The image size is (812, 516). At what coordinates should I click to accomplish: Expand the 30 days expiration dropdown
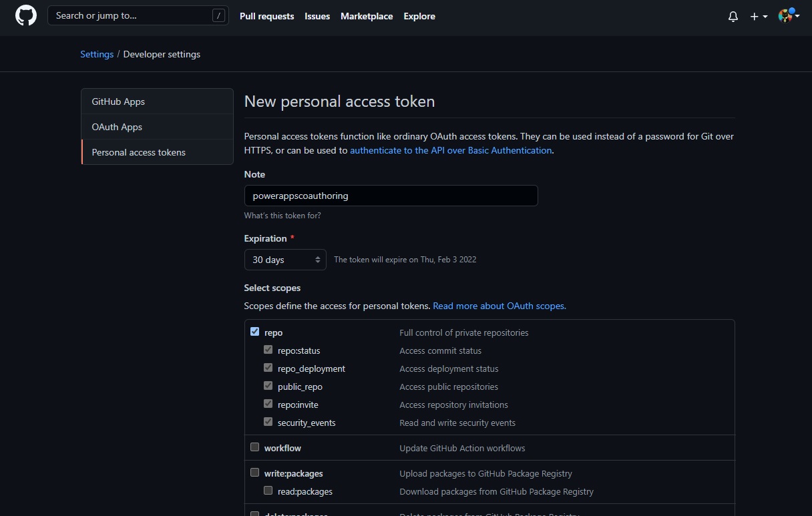[285, 260]
